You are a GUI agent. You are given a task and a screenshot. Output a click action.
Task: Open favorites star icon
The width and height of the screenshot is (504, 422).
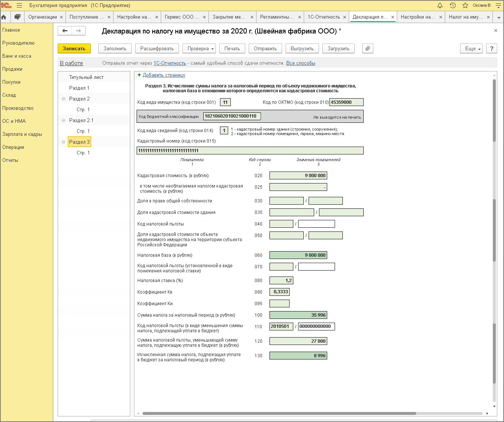[x=465, y=6]
